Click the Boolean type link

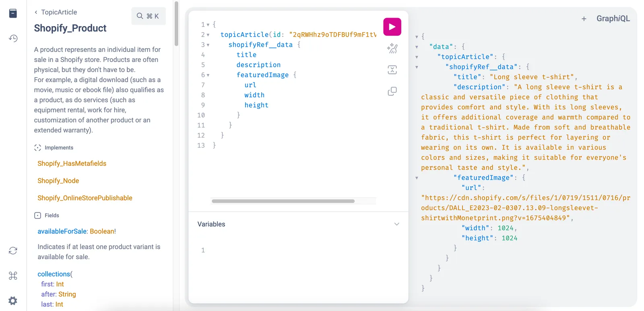(102, 231)
